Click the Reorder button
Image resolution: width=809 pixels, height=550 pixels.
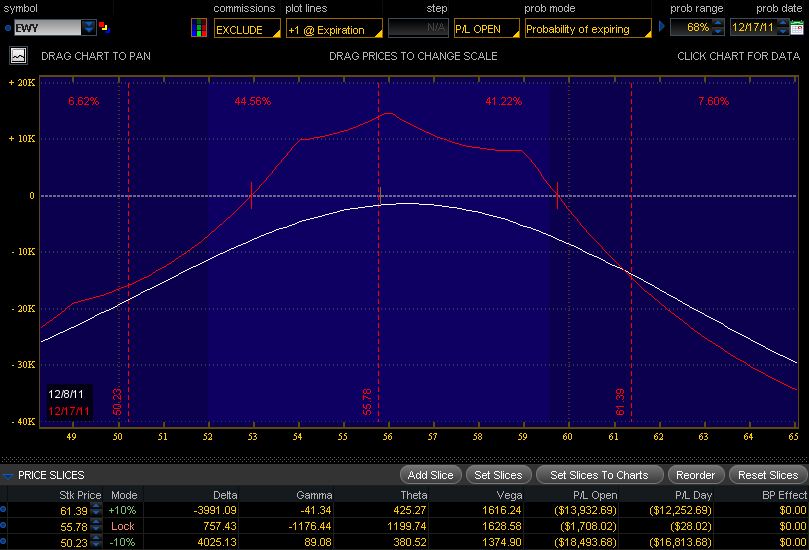pos(695,475)
